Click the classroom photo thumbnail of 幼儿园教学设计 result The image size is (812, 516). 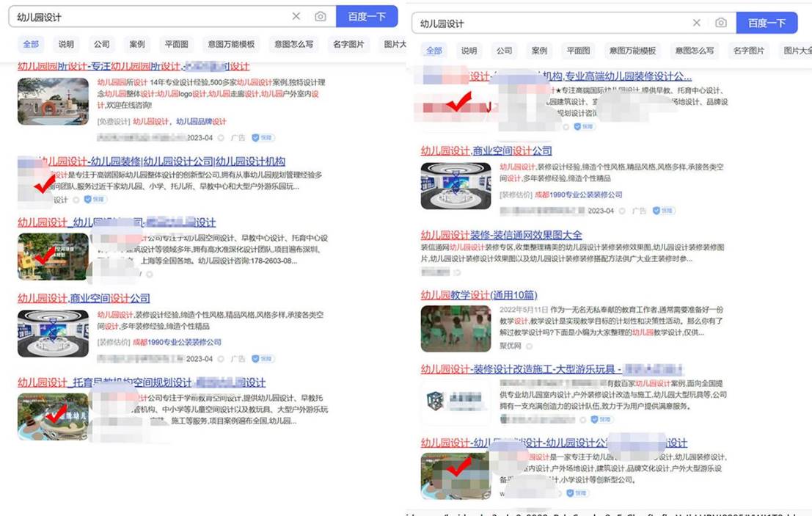pyautogui.click(x=458, y=328)
